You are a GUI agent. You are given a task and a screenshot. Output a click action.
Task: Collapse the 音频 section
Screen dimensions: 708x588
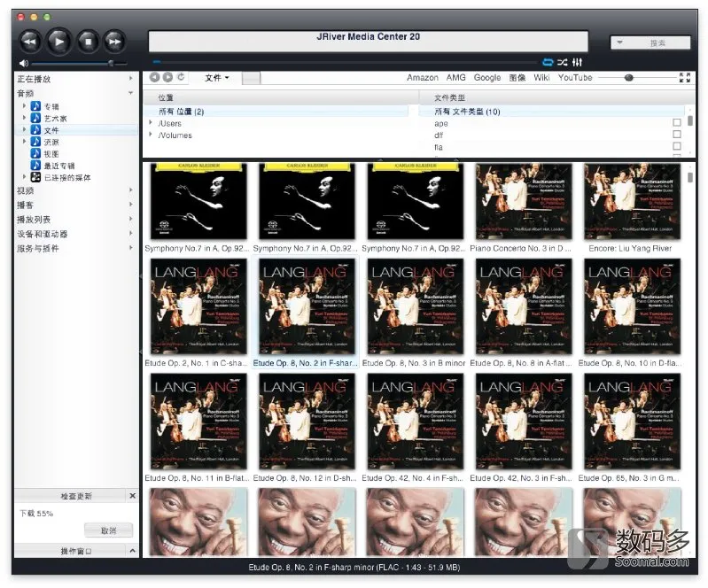click(130, 93)
